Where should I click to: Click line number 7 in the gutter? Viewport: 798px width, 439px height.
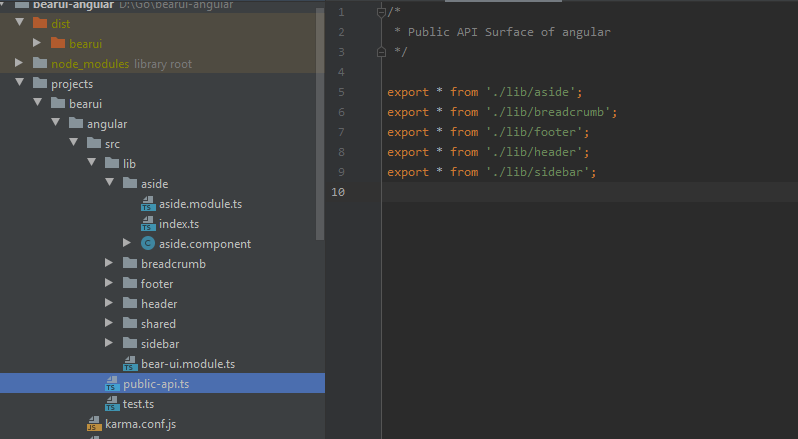click(x=341, y=132)
